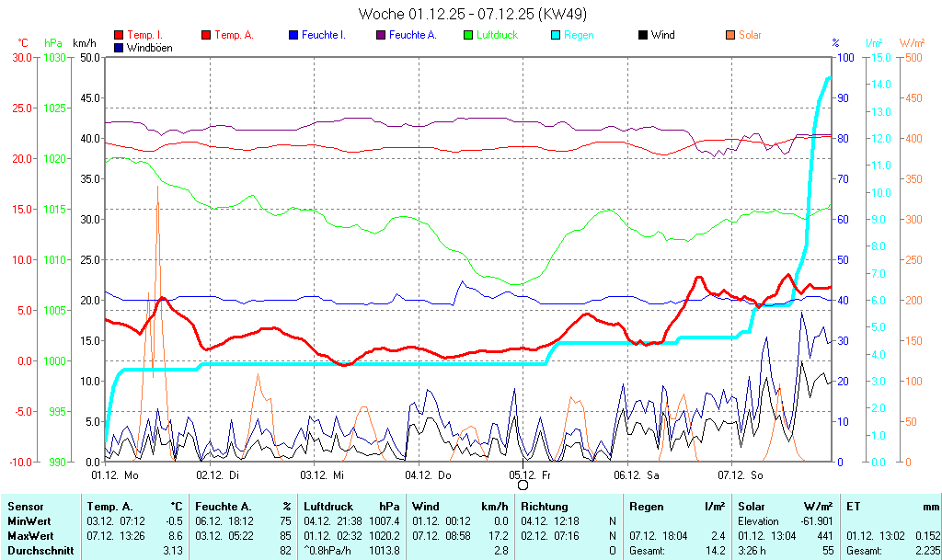Select the 07.12. So date label
This screenshot has height=560, width=942.
pos(741,474)
